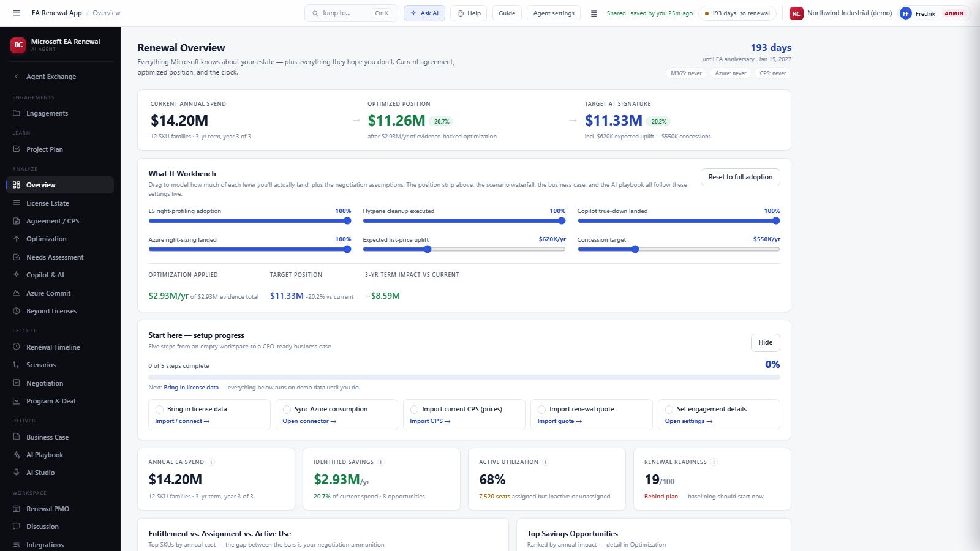Image resolution: width=980 pixels, height=551 pixels.
Task: Click the Jump to search field
Action: point(351,13)
